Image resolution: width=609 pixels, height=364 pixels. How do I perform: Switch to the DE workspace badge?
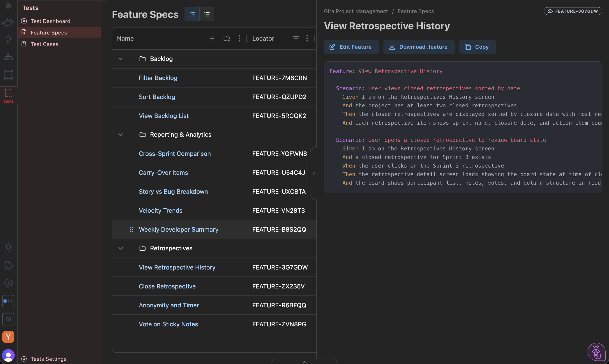[x=8, y=301]
